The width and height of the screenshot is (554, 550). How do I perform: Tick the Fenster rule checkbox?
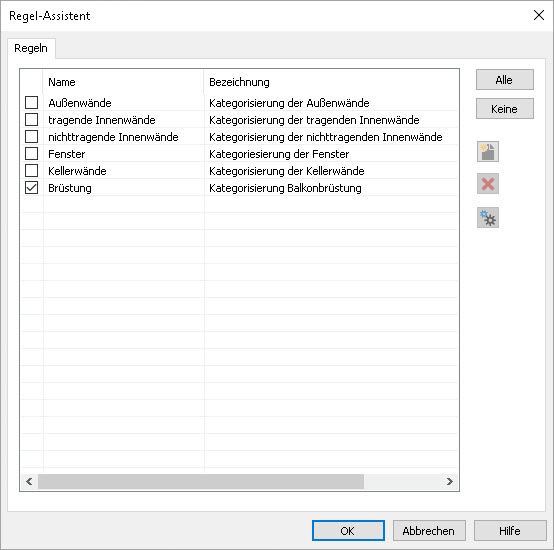click(31, 153)
